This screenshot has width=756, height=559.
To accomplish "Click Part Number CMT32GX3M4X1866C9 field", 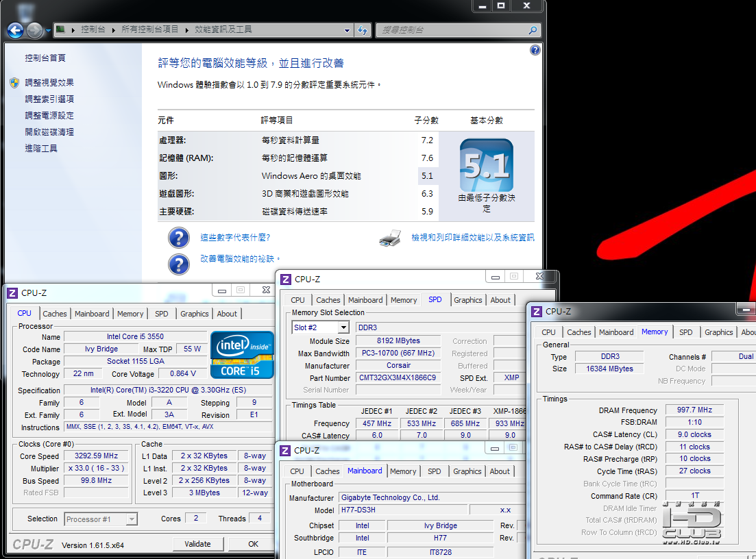I will click(x=398, y=378).
